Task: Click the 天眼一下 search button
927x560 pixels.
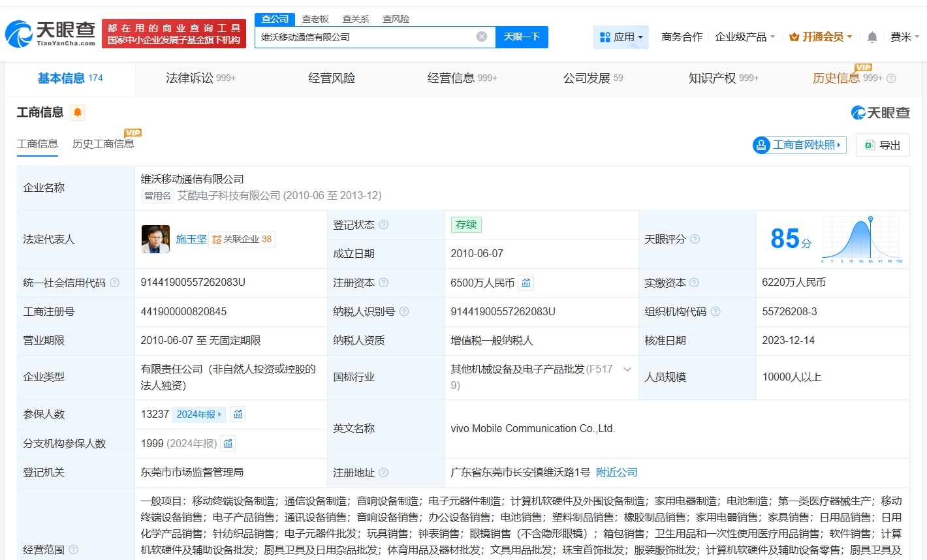Action: (522, 37)
